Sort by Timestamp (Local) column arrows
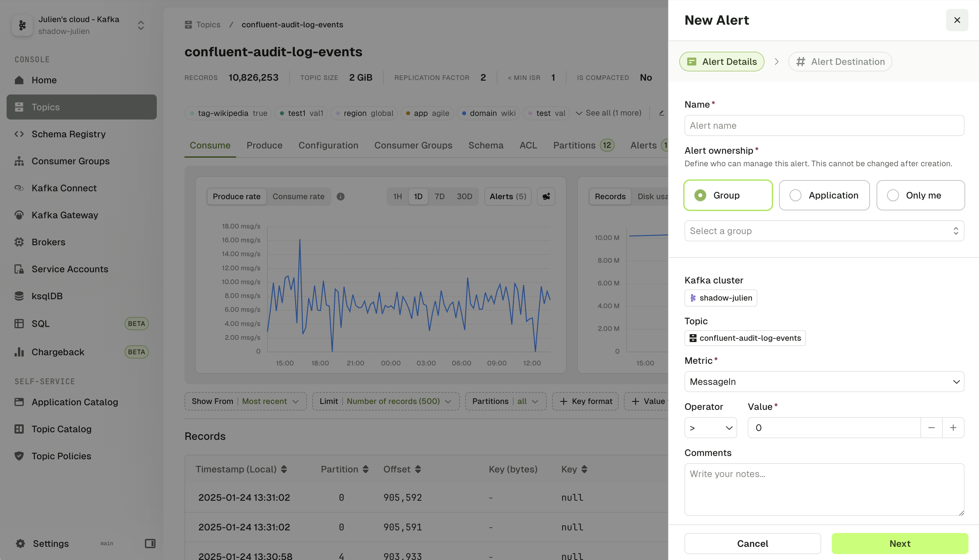 click(x=284, y=469)
